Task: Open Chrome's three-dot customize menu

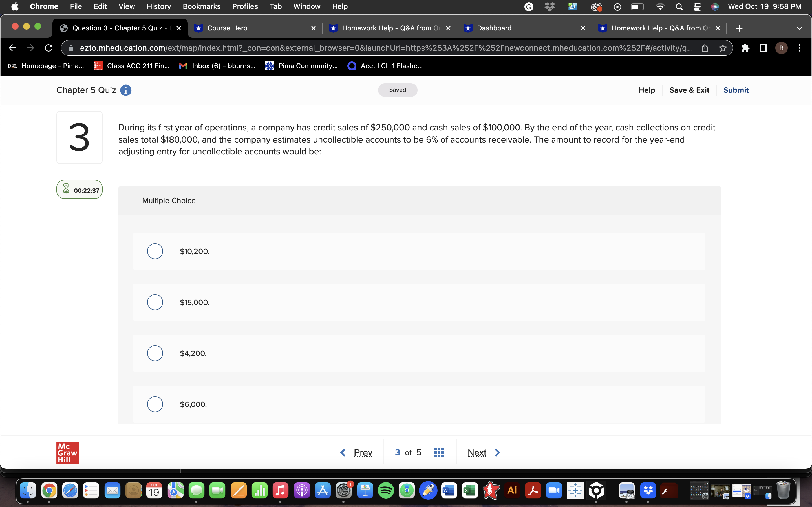Action: point(799,48)
